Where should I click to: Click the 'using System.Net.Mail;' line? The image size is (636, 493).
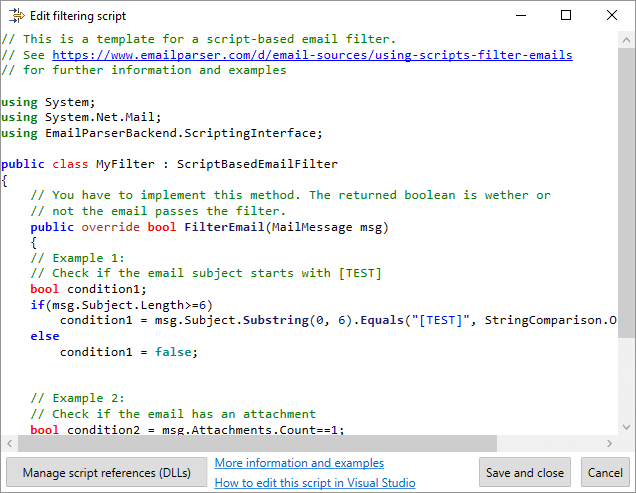point(81,117)
